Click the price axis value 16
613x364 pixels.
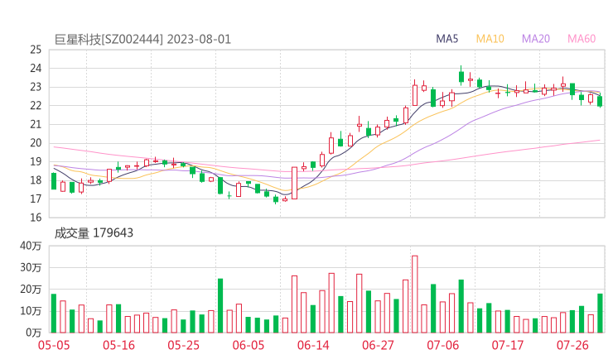click(36, 217)
